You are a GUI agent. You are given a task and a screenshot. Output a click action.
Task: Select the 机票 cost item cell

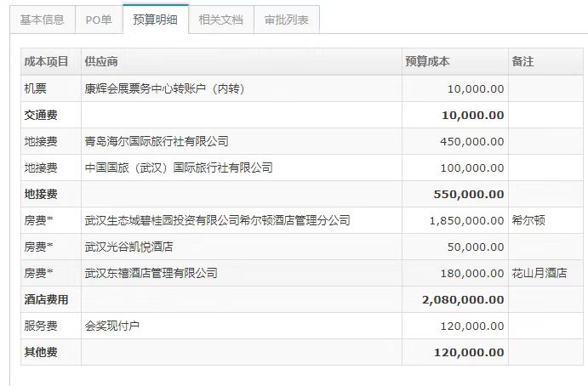pyautogui.click(x=37, y=88)
